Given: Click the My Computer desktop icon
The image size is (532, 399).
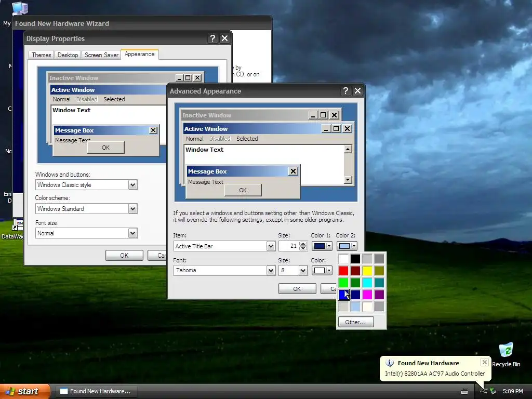Looking at the screenshot, I should click(20, 8).
